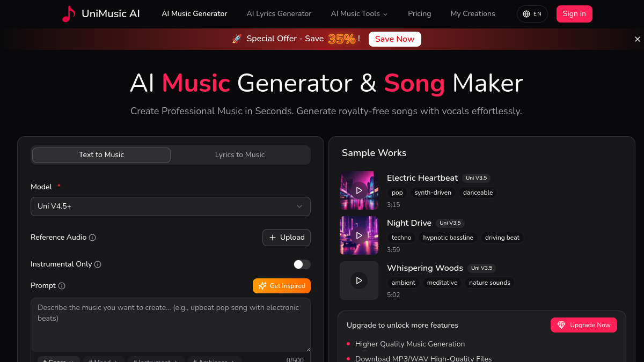
Task: Click the techno tag
Action: pos(401,238)
